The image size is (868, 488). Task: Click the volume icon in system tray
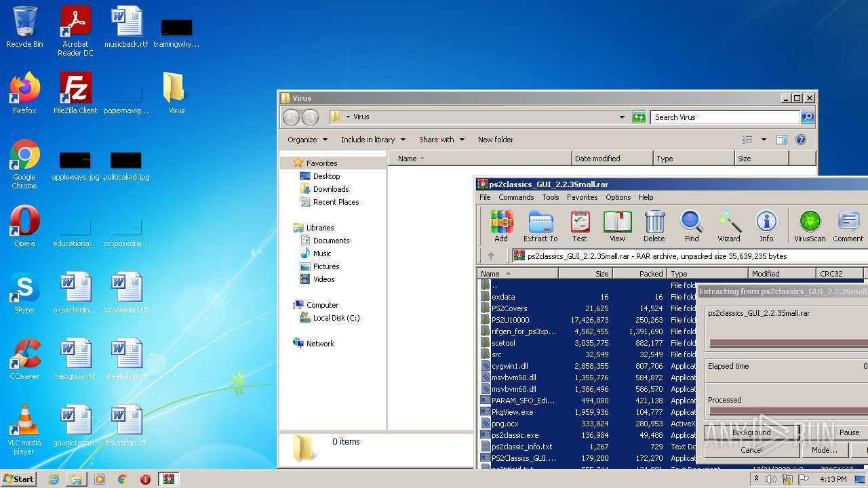(x=771, y=479)
